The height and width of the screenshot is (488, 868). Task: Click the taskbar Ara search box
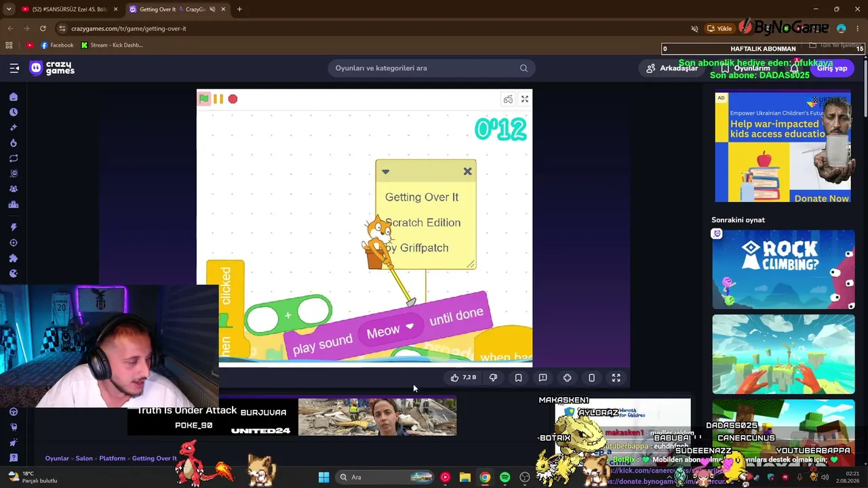pyautogui.click(x=386, y=477)
